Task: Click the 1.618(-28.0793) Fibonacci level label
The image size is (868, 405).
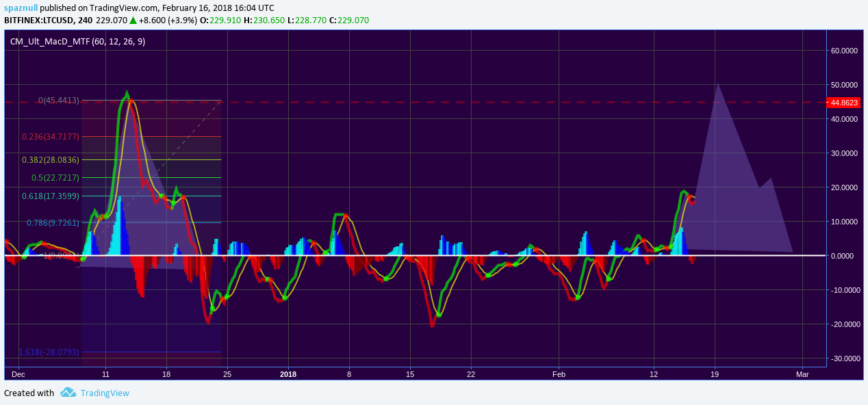Action: point(49,352)
